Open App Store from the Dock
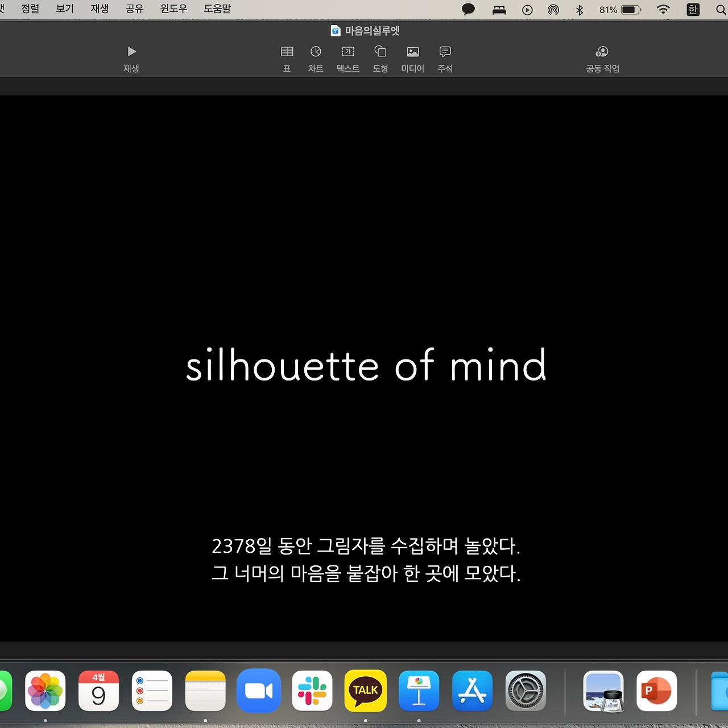This screenshot has height=728, width=728. point(473,691)
